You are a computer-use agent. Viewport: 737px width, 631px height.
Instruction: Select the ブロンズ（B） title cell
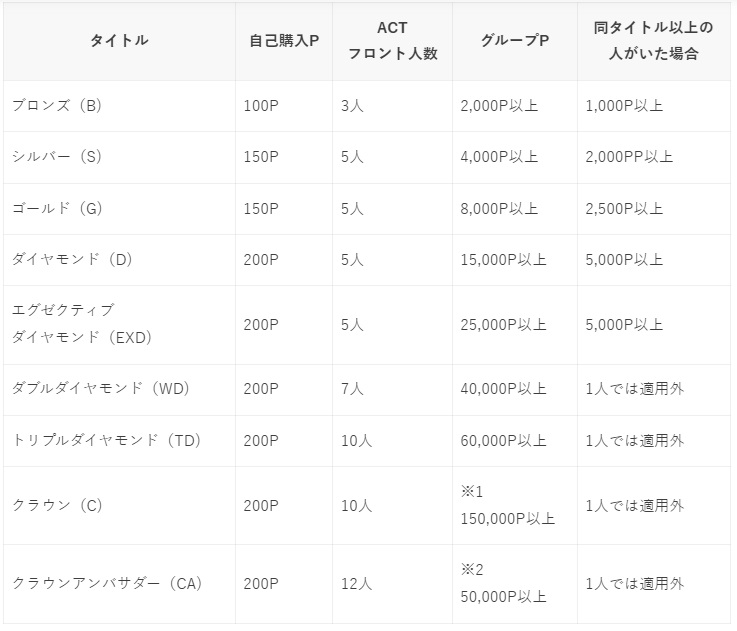119,106
